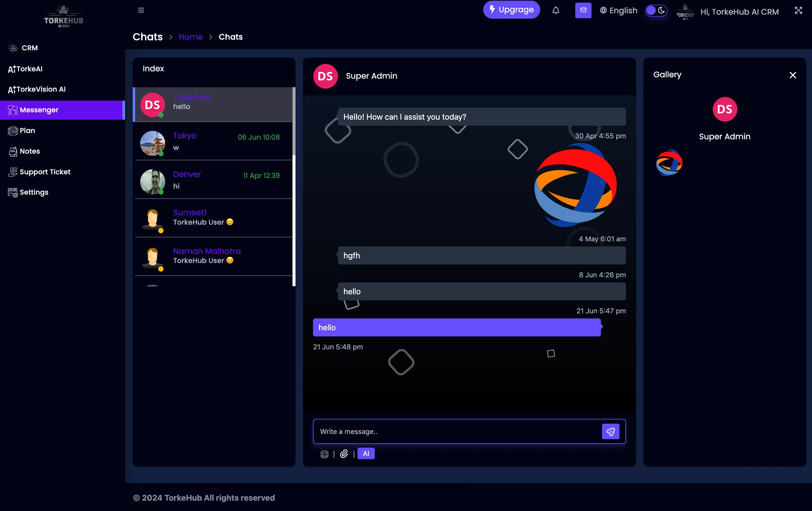Click the DS avatar in chat header
The image size is (812, 511).
325,76
